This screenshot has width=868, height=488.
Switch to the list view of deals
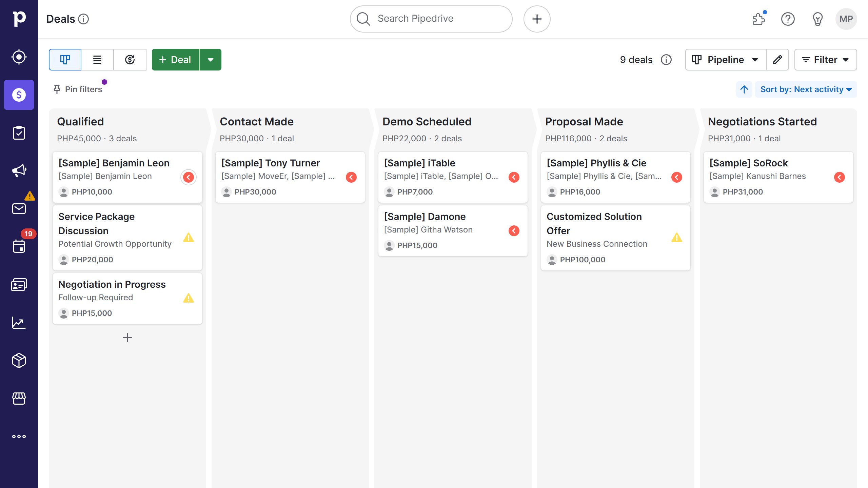[97, 60]
